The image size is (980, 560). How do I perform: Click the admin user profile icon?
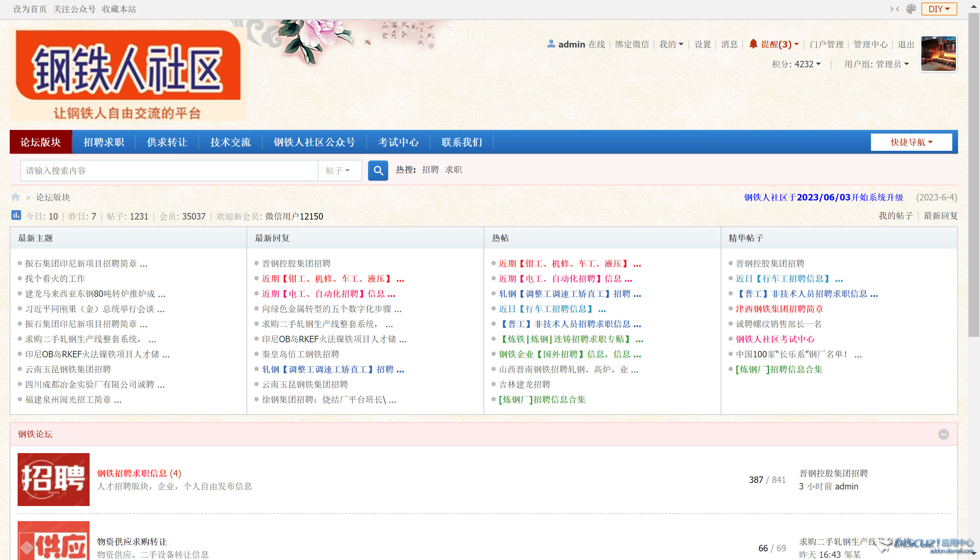[550, 44]
